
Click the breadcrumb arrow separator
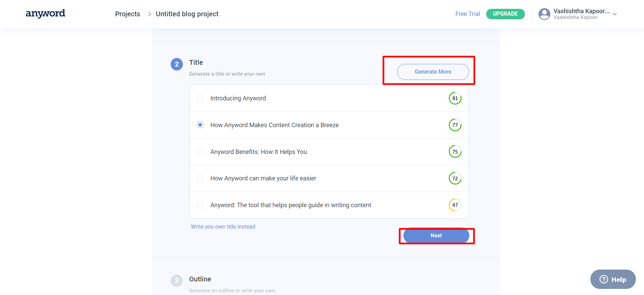tap(149, 14)
